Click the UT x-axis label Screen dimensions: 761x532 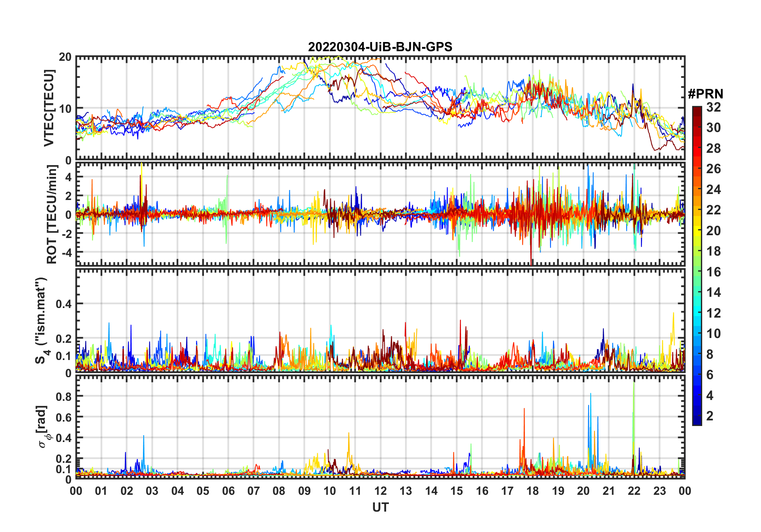(x=380, y=508)
